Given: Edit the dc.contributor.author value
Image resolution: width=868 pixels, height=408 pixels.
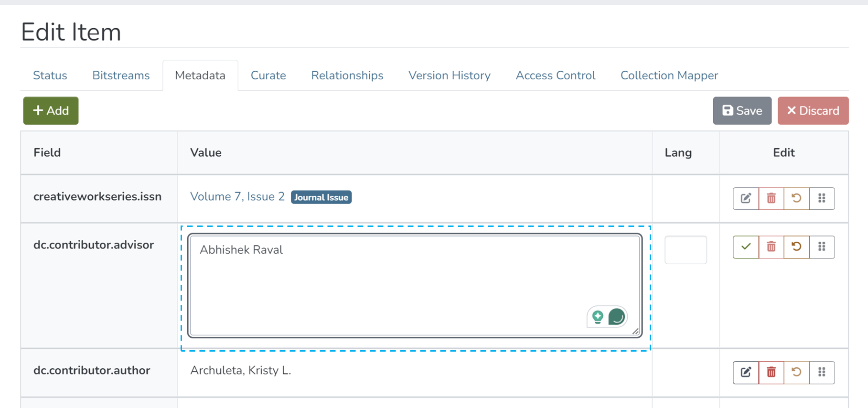Looking at the screenshot, I should (746, 372).
